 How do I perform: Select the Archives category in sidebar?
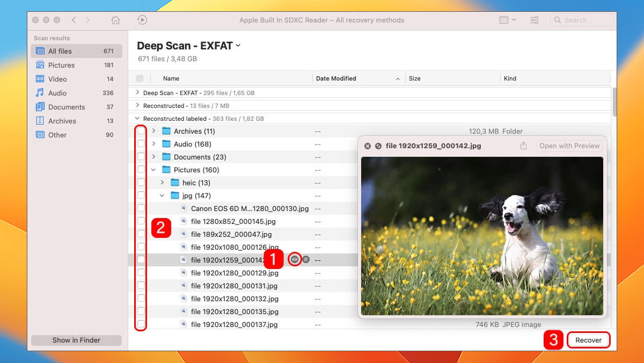tap(76, 121)
